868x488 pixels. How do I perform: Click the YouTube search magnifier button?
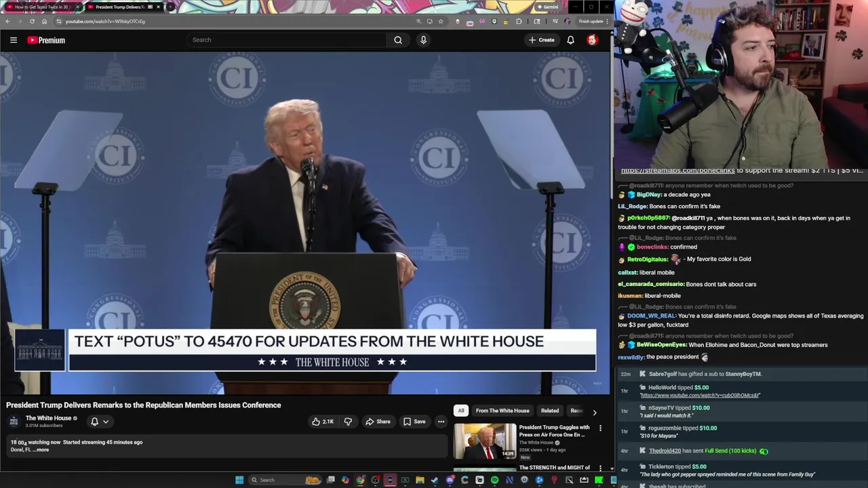click(x=398, y=40)
